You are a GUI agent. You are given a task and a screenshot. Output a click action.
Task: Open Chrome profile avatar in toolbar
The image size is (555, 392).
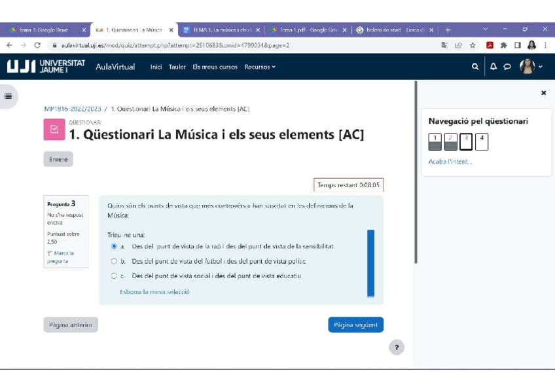(531, 45)
